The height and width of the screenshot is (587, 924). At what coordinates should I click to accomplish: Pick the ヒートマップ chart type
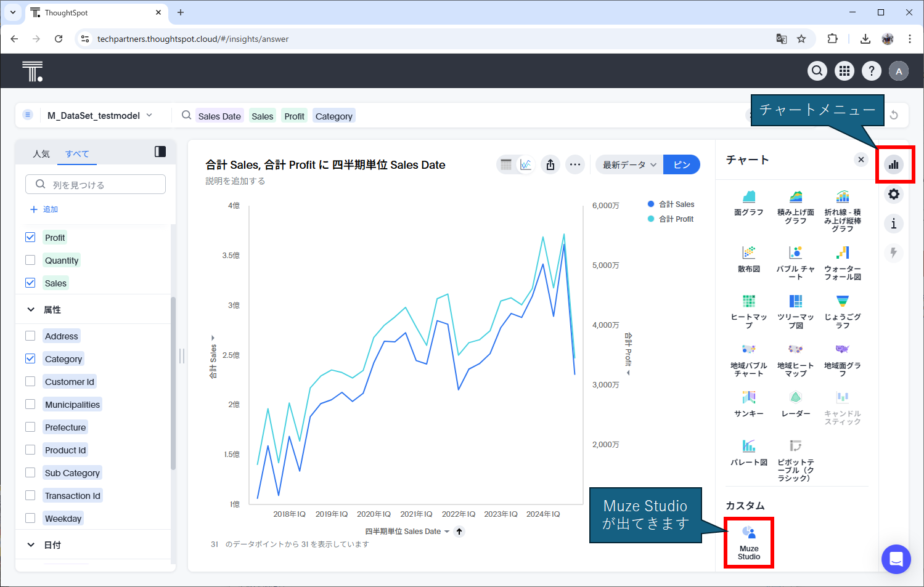pos(748,311)
